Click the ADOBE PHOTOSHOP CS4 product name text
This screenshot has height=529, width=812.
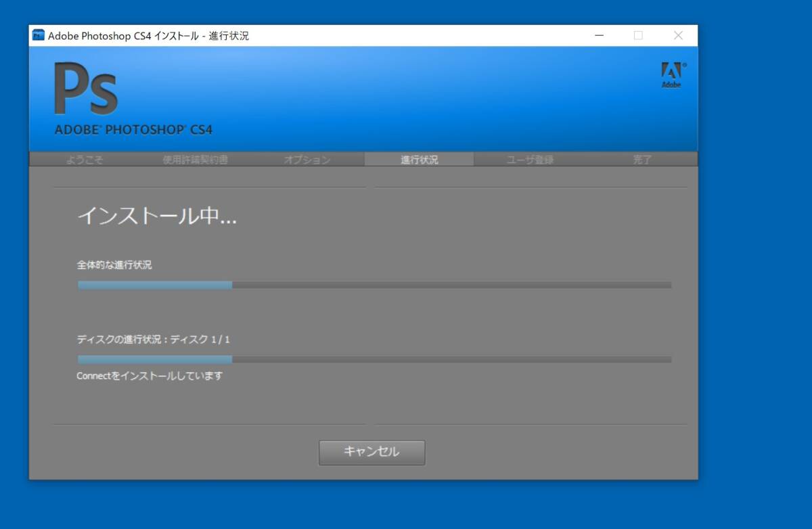click(133, 130)
